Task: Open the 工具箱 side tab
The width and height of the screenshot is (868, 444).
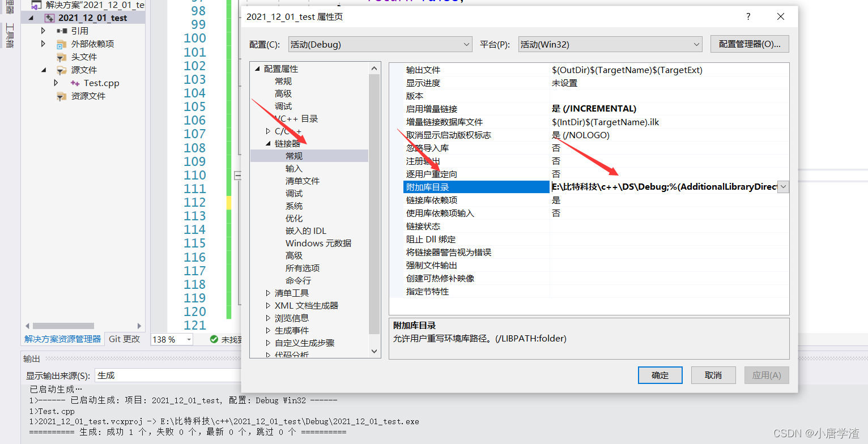Action: click(x=9, y=35)
